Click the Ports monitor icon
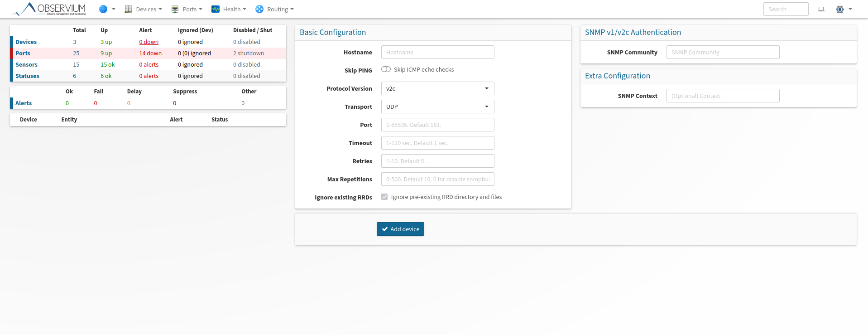 (x=175, y=9)
